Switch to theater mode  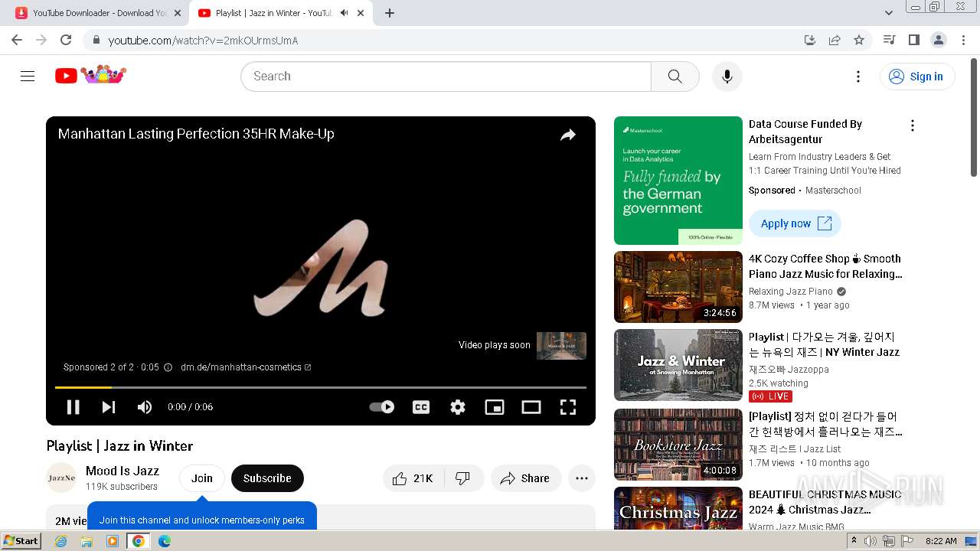coord(531,407)
